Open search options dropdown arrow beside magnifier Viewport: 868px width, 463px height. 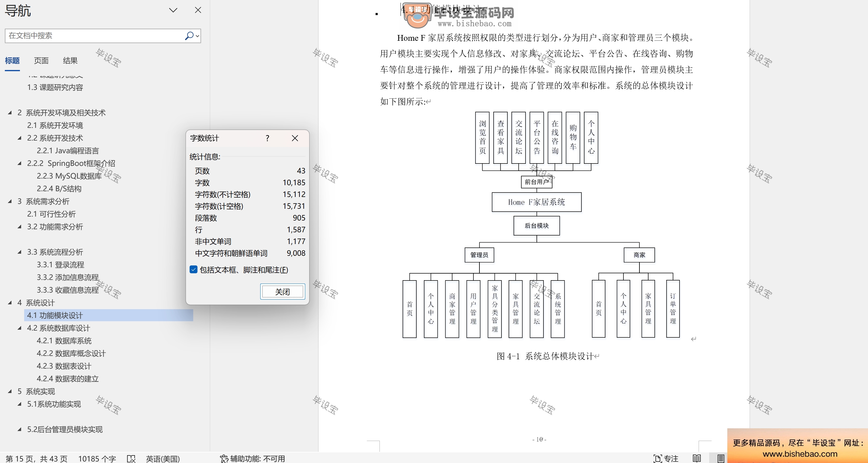pos(197,36)
